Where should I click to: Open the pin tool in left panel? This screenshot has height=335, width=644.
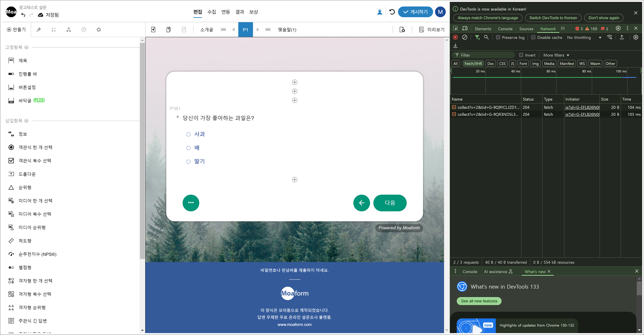coord(39,30)
